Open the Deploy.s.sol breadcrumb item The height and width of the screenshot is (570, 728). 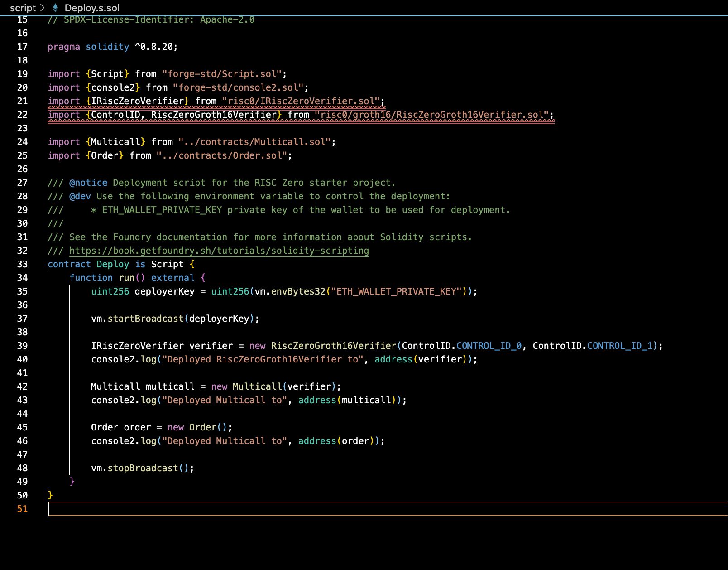click(x=92, y=8)
